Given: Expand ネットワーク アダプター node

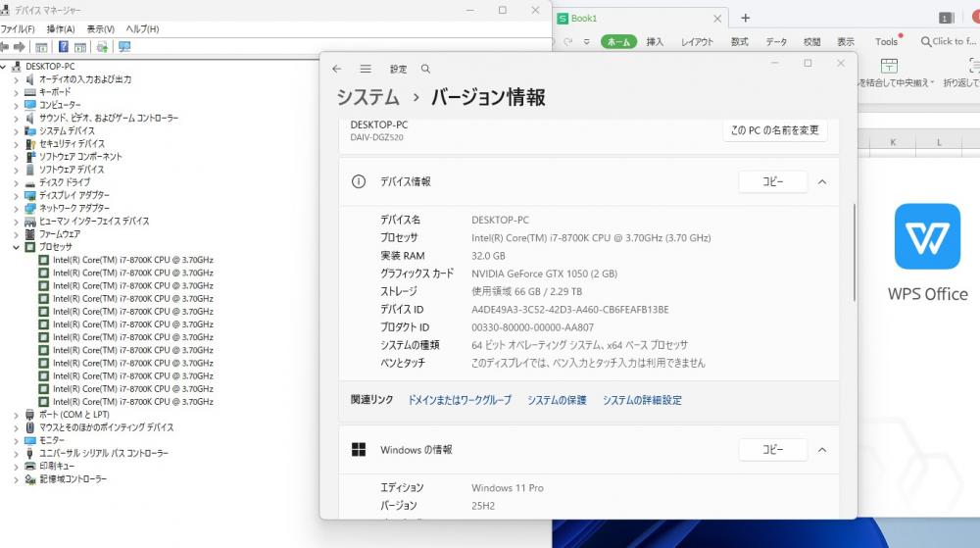Looking at the screenshot, I should click(x=17, y=208).
